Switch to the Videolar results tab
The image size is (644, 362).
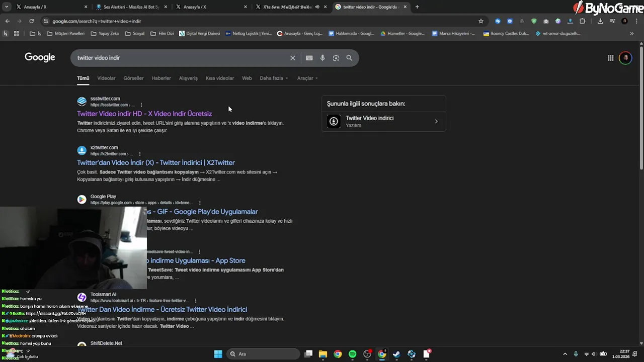pyautogui.click(x=106, y=78)
